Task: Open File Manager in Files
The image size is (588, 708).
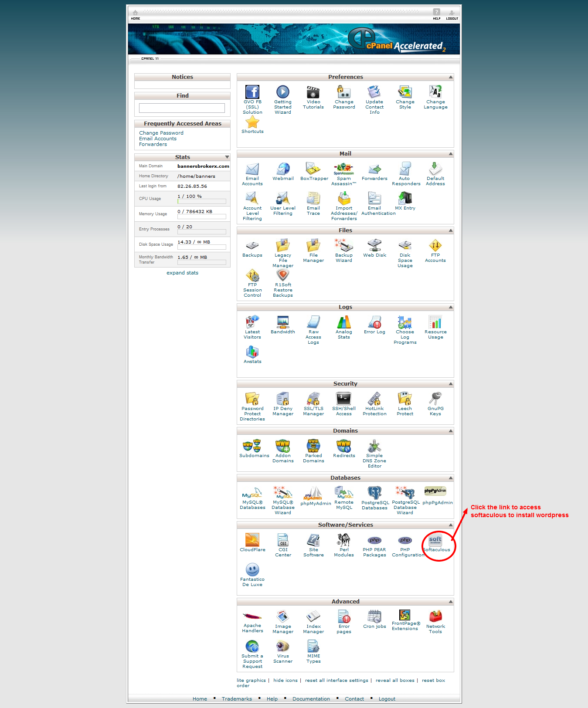Action: coord(313,246)
